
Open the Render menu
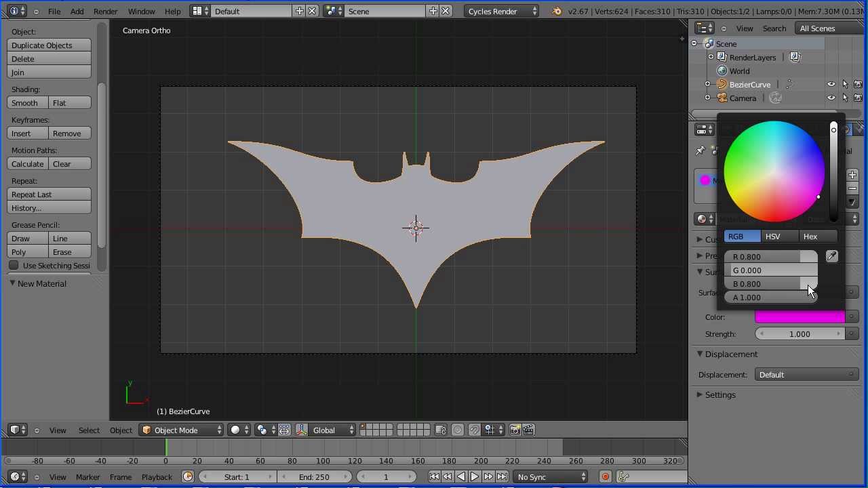click(x=105, y=12)
